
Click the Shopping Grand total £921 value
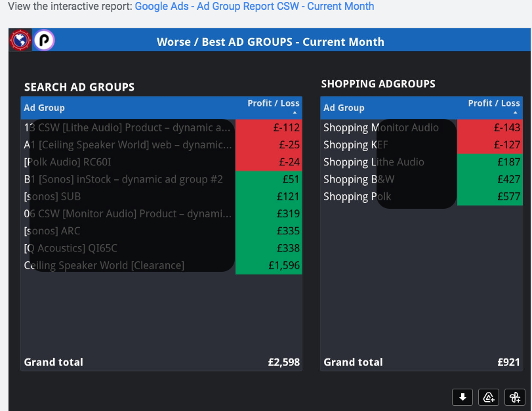pos(508,362)
